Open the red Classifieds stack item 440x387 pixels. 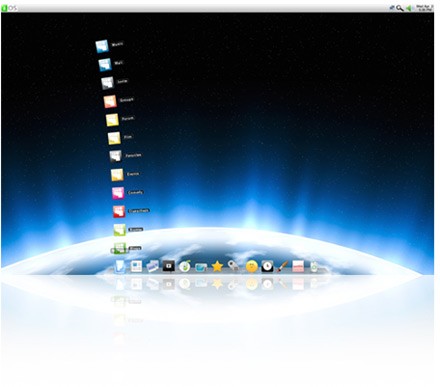pos(119,211)
